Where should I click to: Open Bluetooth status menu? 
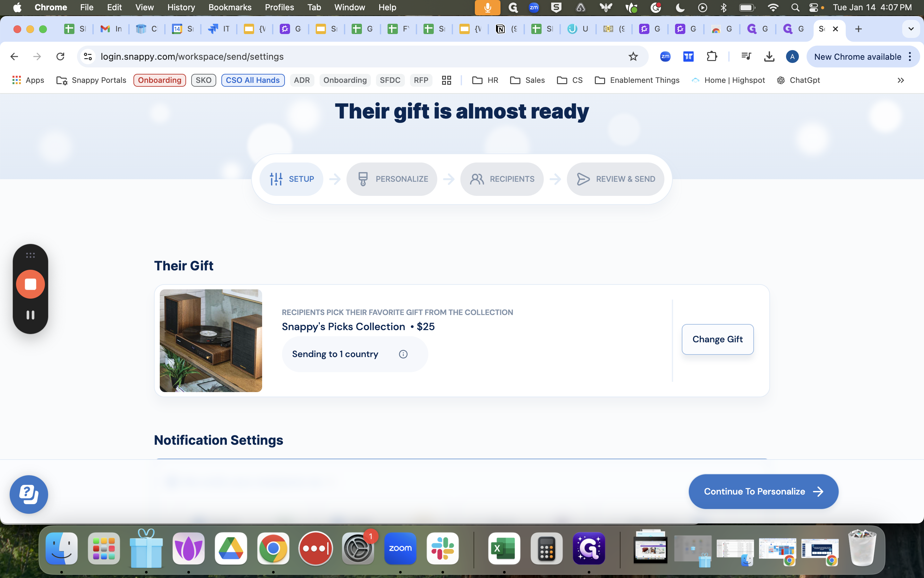click(723, 7)
